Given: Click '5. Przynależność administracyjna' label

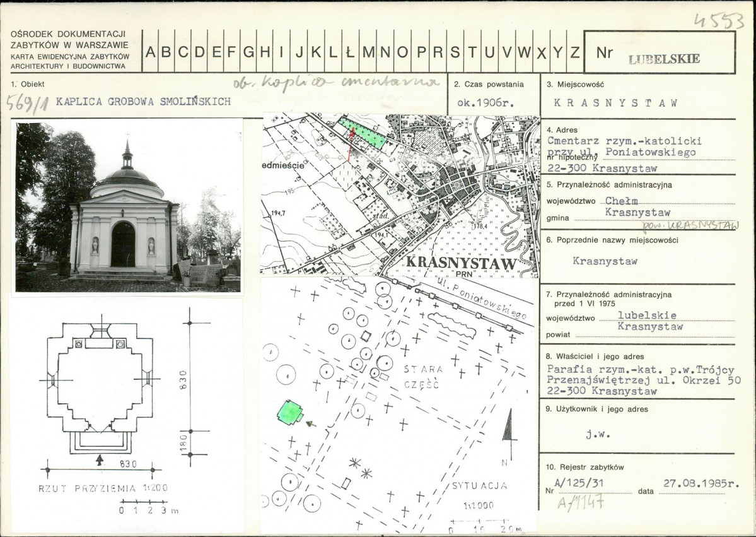Looking at the screenshot, I should [610, 185].
